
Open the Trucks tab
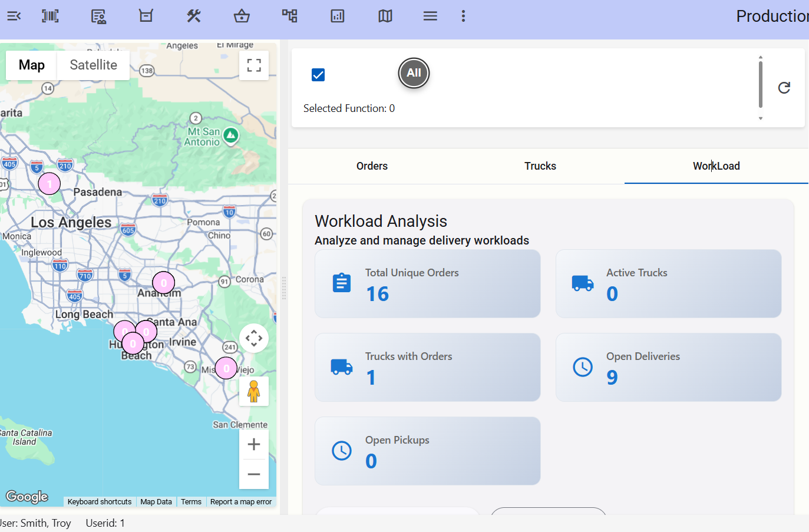(540, 166)
